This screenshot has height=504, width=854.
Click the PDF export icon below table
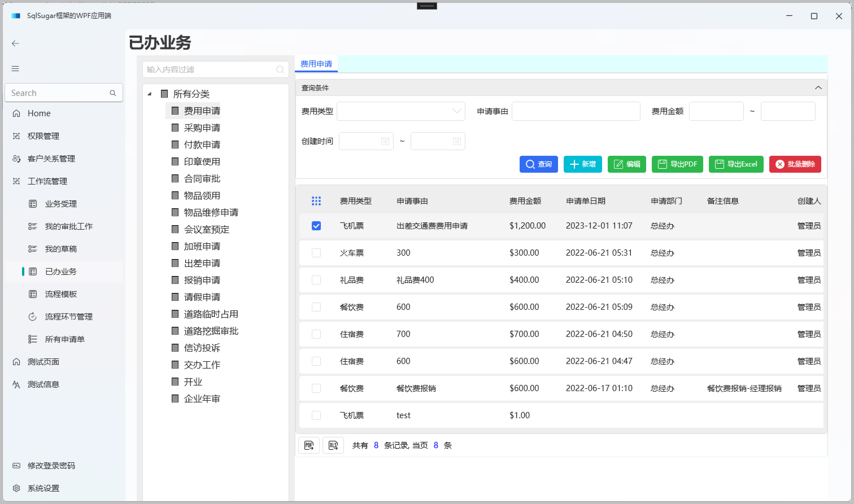(309, 445)
